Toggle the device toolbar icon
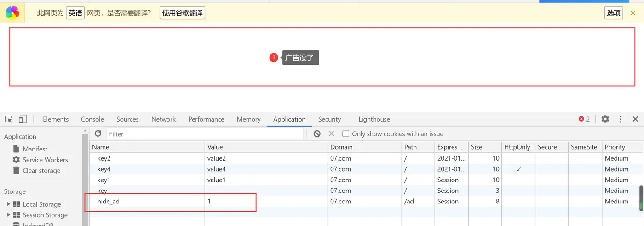This screenshot has height=226, width=644. click(23, 119)
